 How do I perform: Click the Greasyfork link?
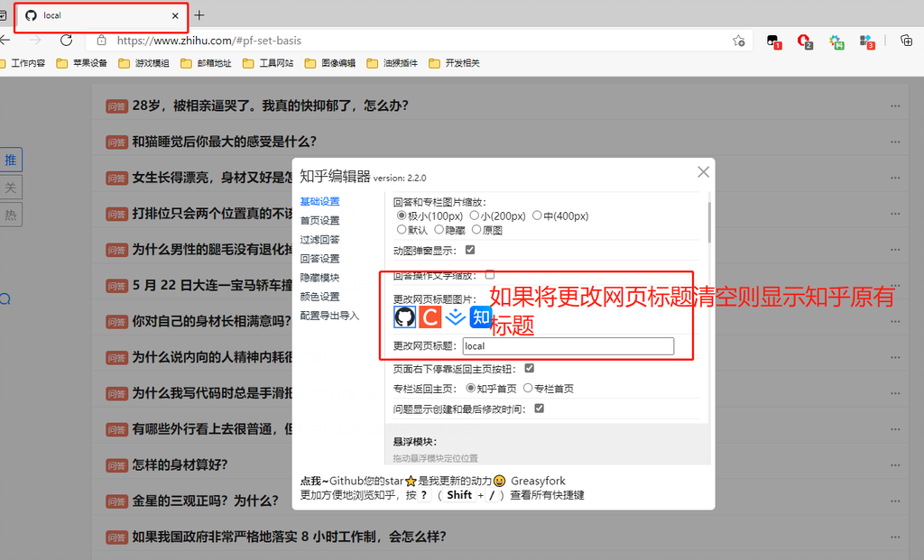pyautogui.click(x=538, y=481)
